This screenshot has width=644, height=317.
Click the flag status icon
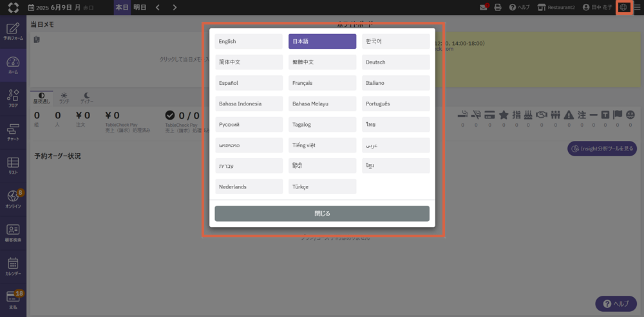(x=618, y=115)
